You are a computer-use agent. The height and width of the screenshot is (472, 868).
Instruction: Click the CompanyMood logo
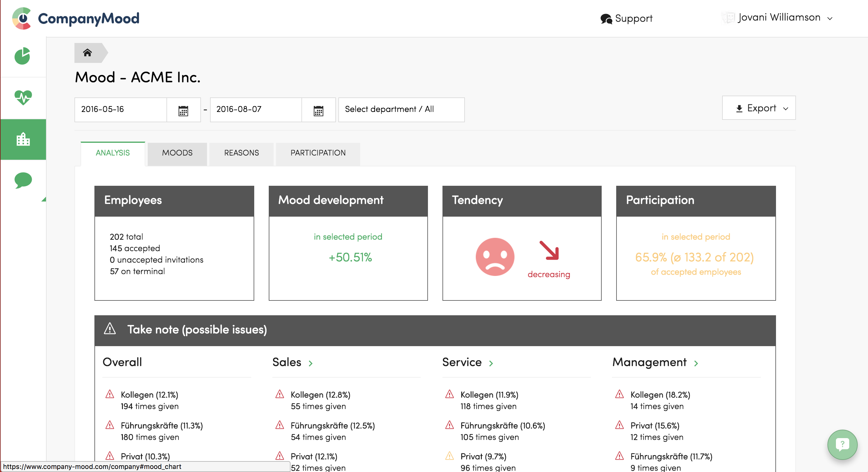pyautogui.click(x=76, y=18)
